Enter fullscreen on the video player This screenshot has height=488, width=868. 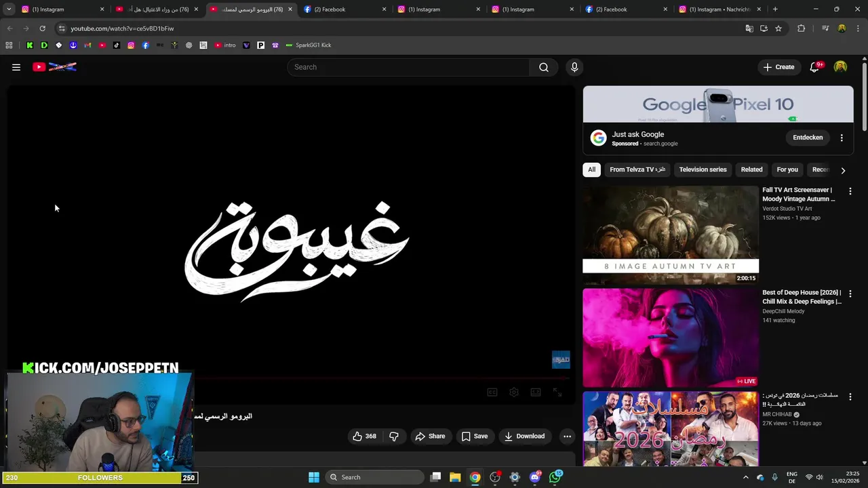(557, 392)
